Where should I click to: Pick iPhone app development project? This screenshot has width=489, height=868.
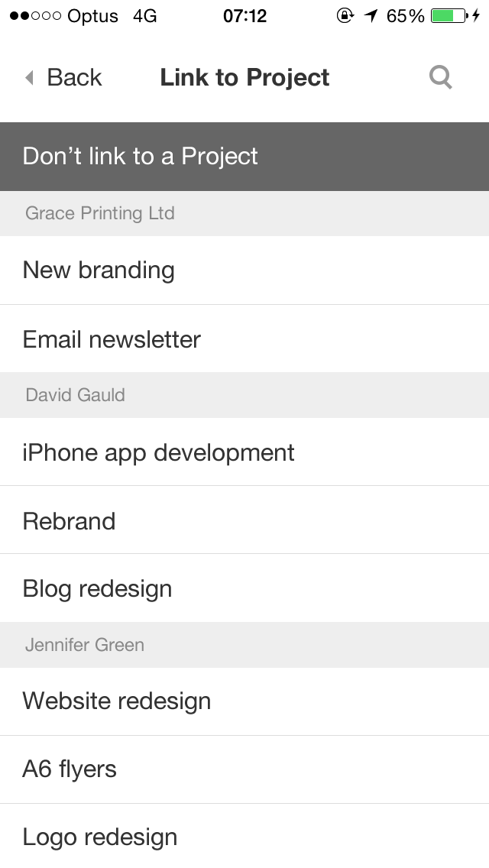244,452
